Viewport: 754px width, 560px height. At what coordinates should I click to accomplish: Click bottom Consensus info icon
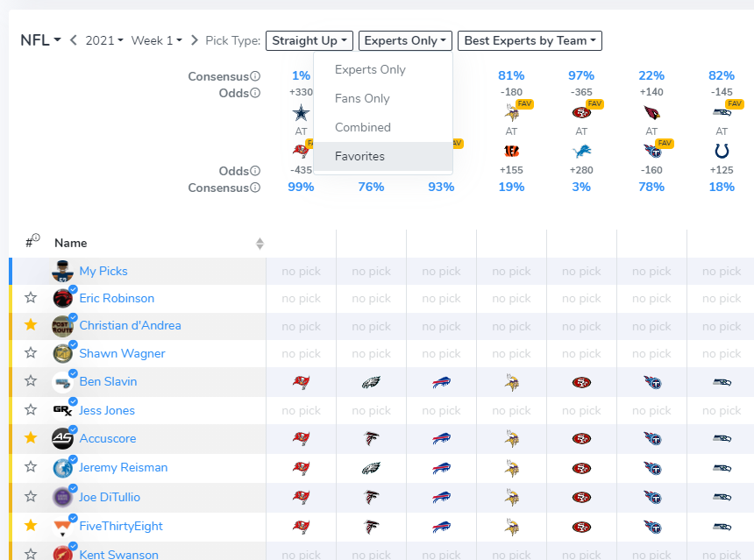pyautogui.click(x=255, y=188)
